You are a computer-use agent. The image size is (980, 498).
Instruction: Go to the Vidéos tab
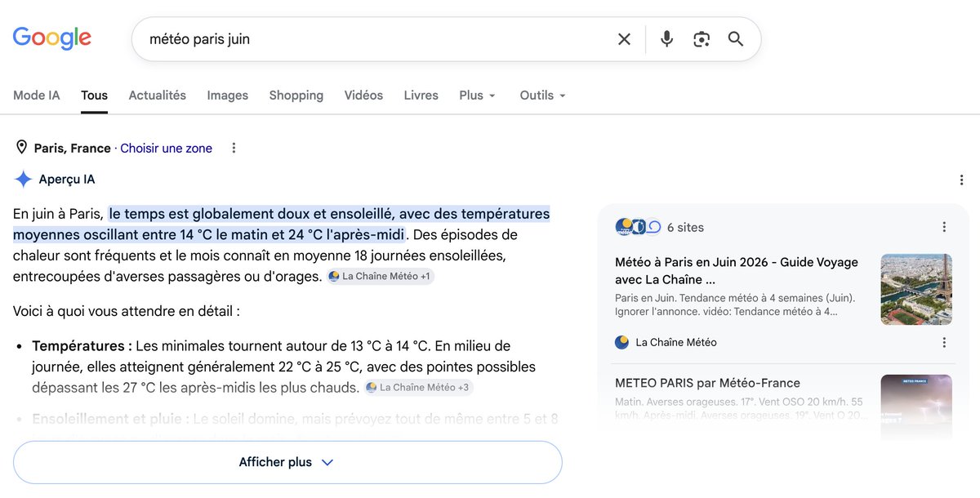pos(363,96)
